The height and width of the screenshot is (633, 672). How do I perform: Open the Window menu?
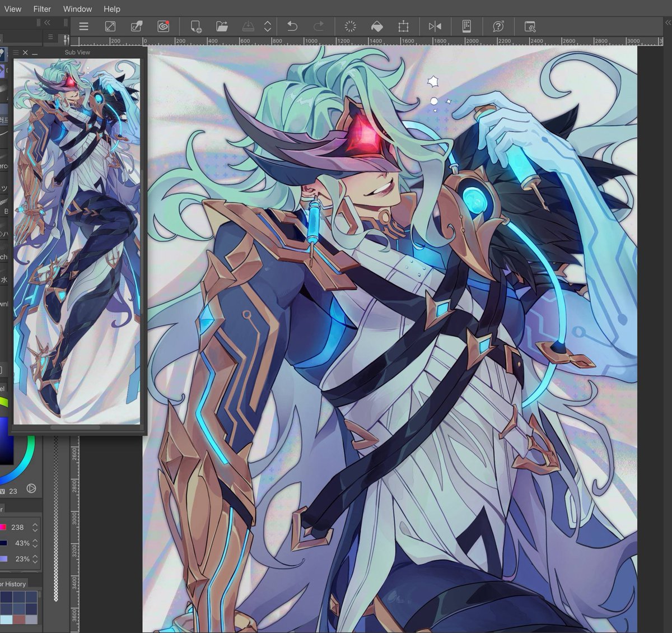click(x=77, y=9)
